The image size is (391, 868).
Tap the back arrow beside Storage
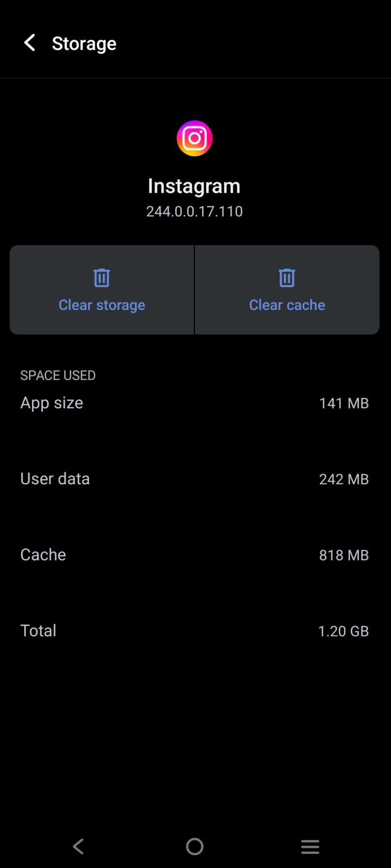tap(30, 43)
